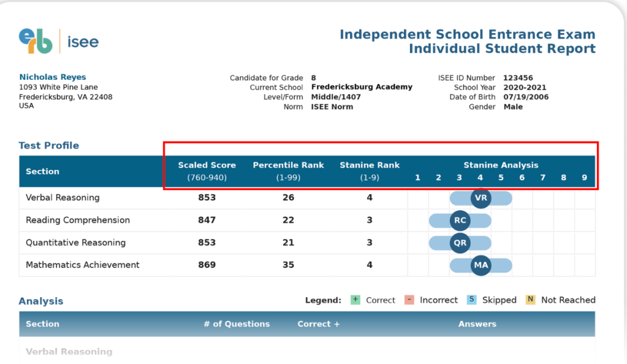The width and height of the screenshot is (627, 364).
Task: Click the Scaled Score column header
Action: click(x=207, y=165)
